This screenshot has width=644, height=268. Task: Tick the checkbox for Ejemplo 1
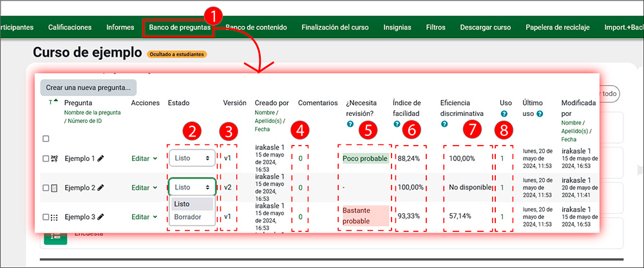coord(45,158)
